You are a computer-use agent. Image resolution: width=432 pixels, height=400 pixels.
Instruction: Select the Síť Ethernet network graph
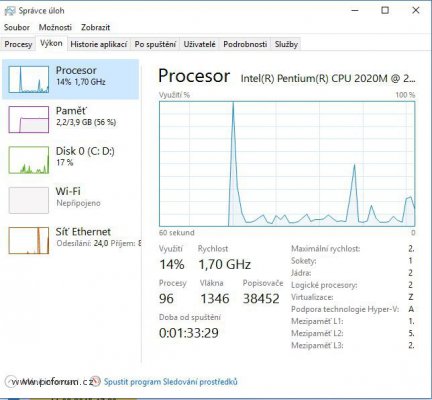click(x=29, y=241)
